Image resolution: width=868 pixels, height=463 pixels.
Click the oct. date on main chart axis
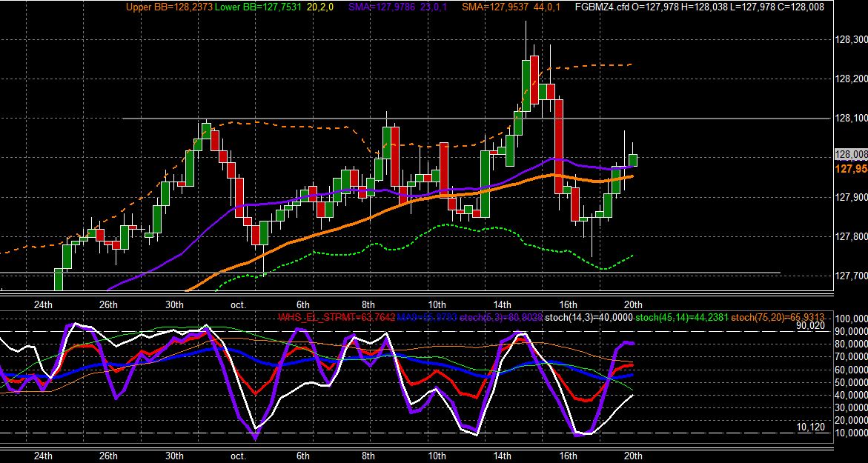238,304
